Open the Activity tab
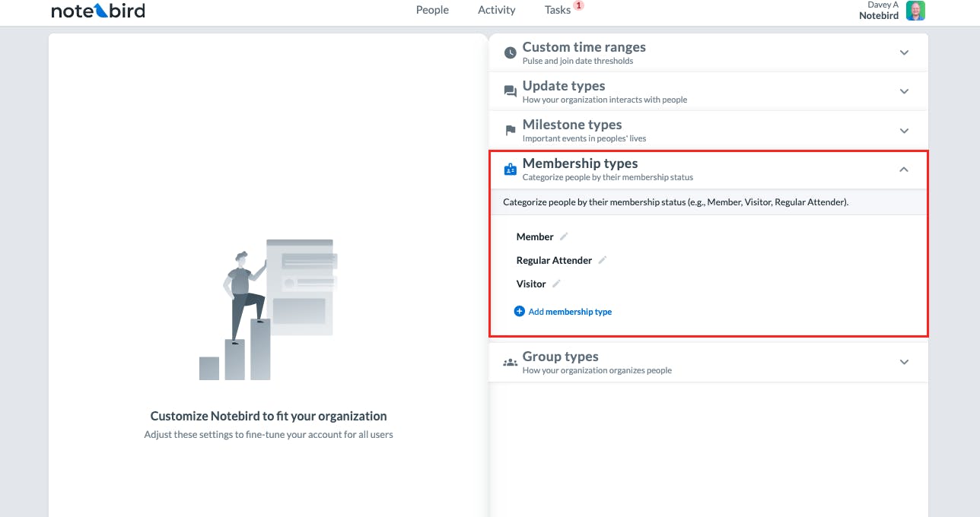Screen dimensions: 980x517 click(497, 10)
